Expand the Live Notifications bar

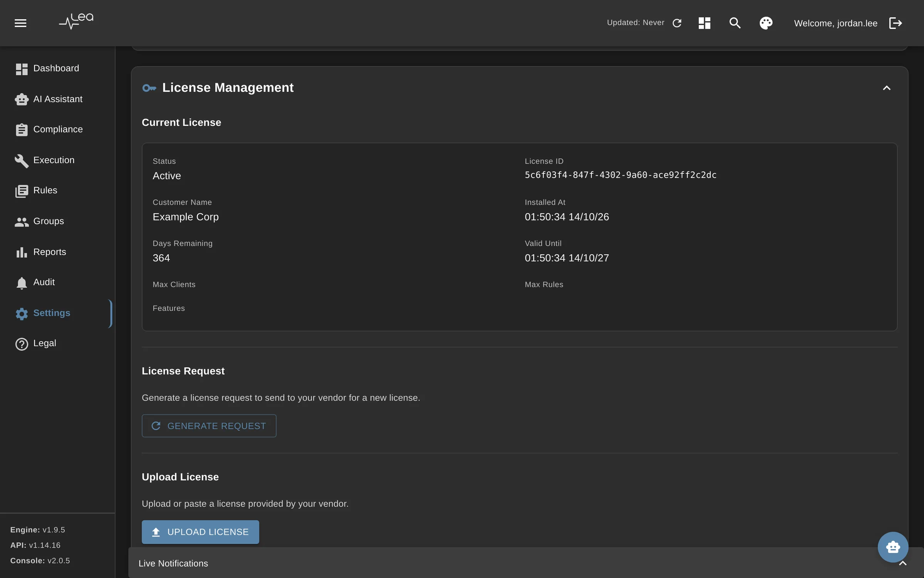click(902, 563)
